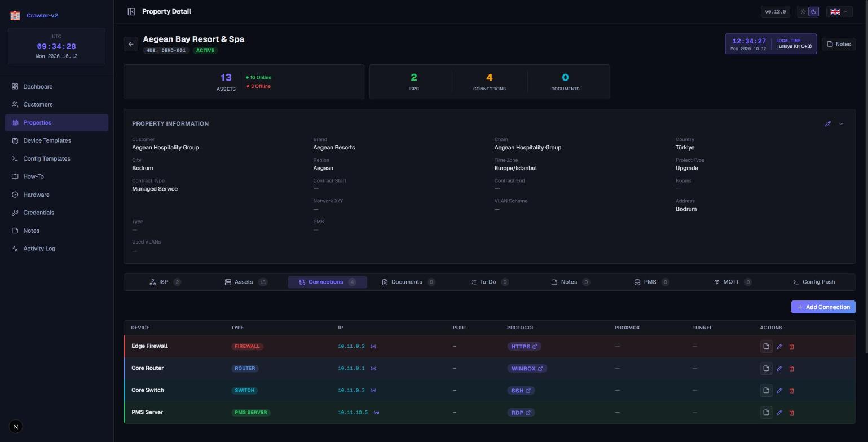Viewport: 868px width, 442px height.
Task: Open the Notes button near local time
Action: pos(839,44)
